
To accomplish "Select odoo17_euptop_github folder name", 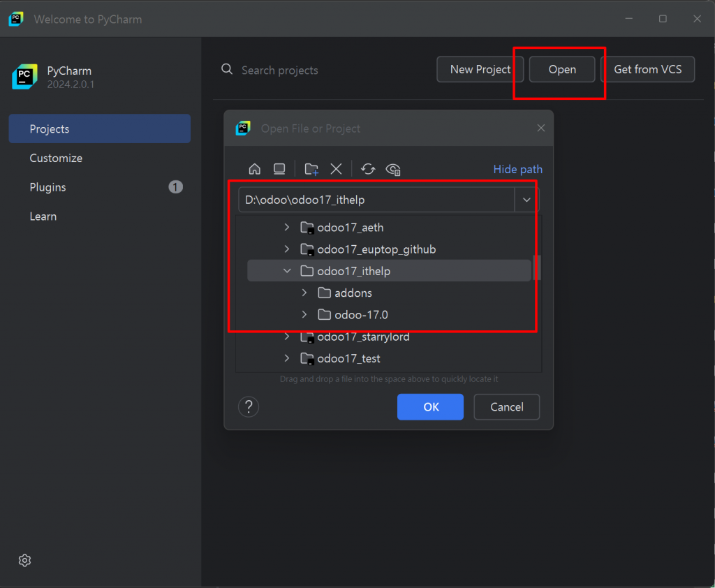I will tap(376, 249).
